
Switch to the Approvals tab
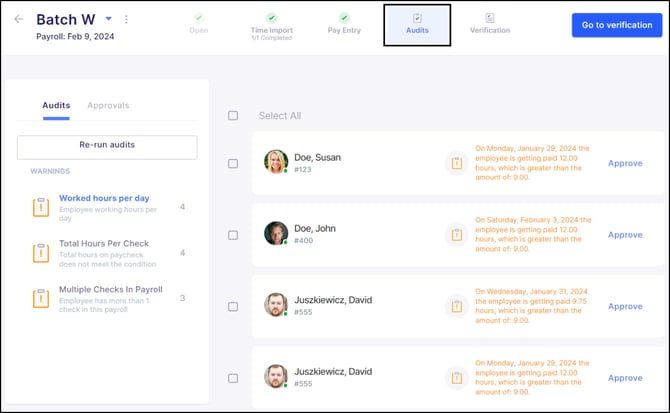pos(108,105)
